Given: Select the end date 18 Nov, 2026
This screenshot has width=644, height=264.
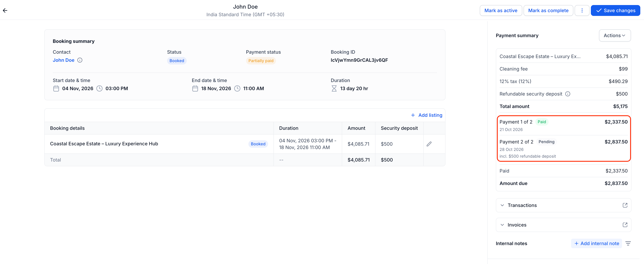Looking at the screenshot, I should (216, 89).
